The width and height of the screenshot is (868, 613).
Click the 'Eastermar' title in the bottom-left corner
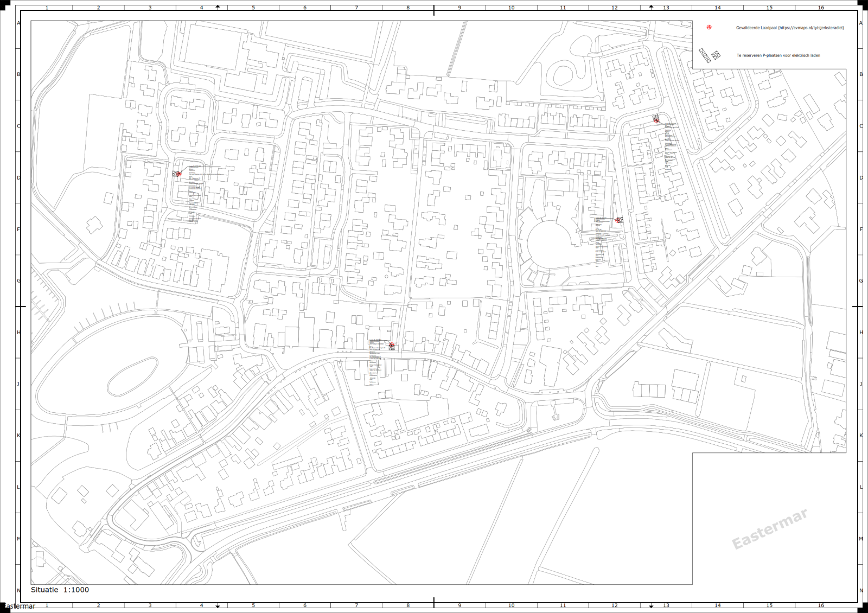pos(19,606)
